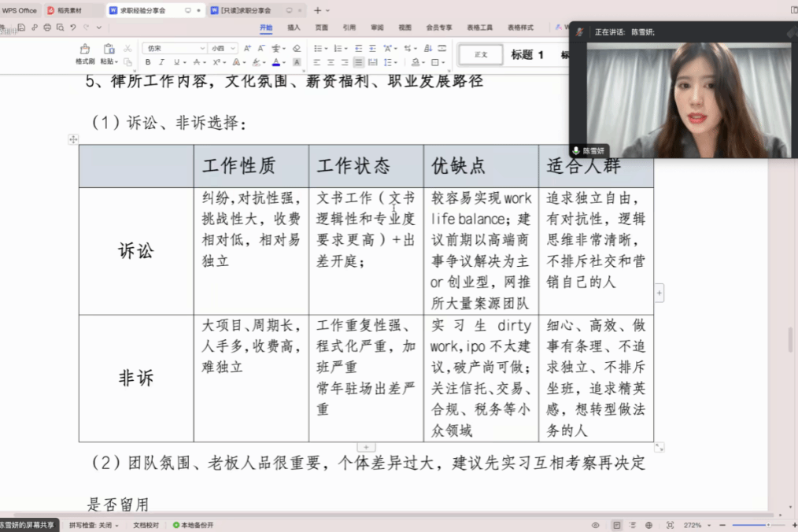Click the add column plus button beside table

pos(659,293)
